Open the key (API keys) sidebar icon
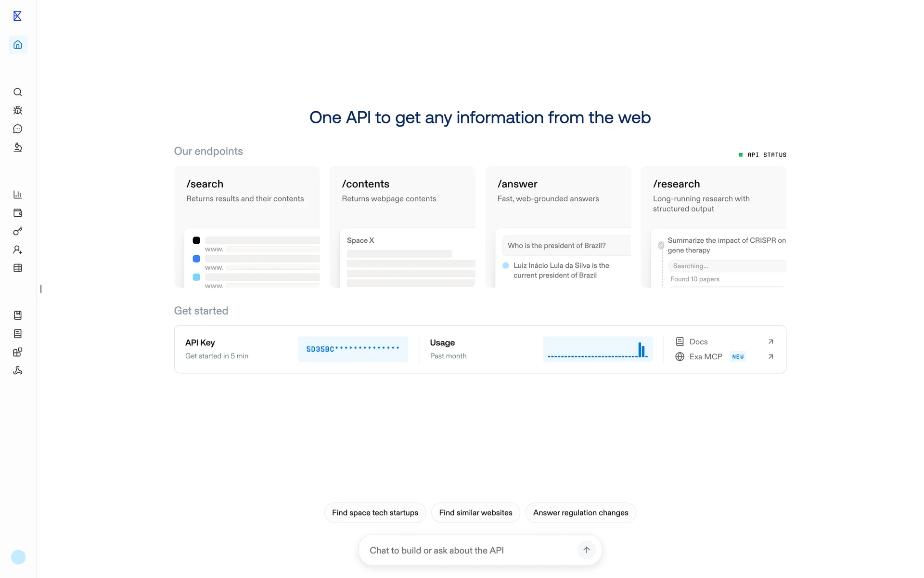 click(x=18, y=231)
